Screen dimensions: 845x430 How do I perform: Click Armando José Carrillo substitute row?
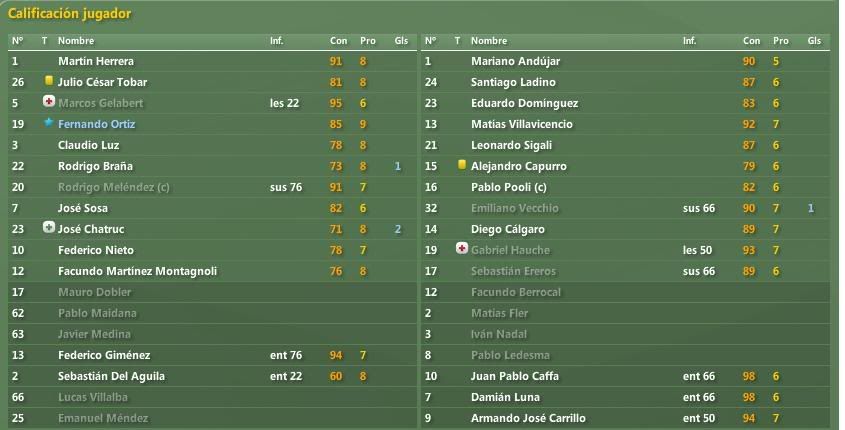point(625,418)
